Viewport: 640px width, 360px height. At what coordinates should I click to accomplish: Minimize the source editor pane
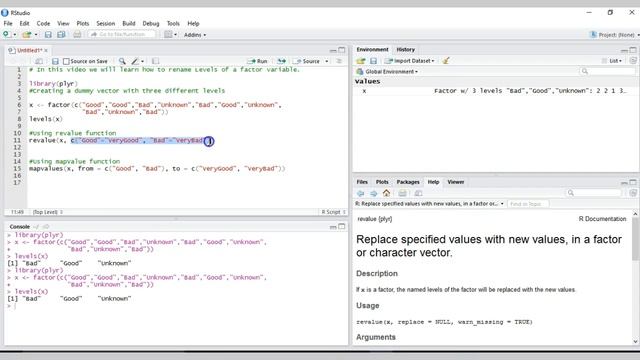coord(333,51)
